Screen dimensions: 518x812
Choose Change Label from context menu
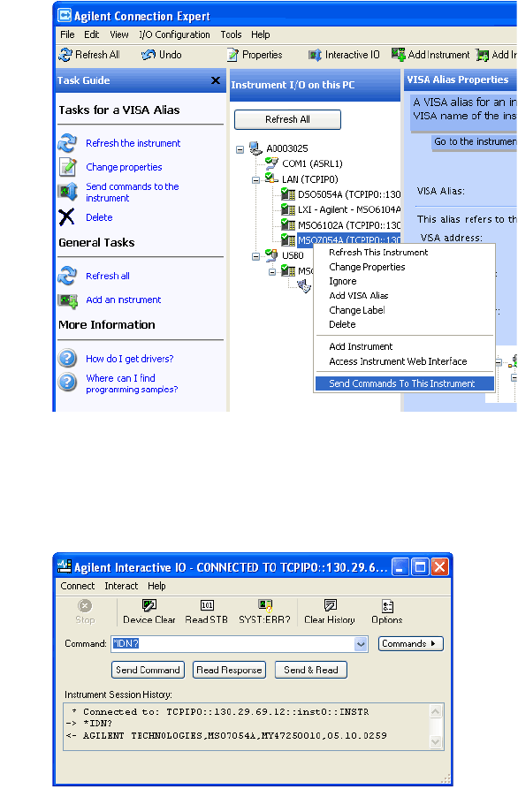point(357,310)
